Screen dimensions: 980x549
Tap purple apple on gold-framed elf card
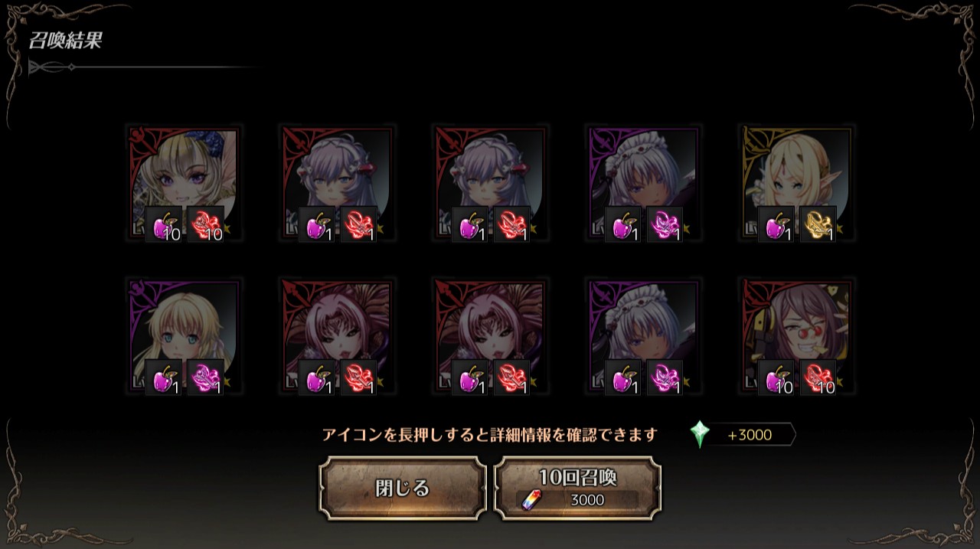click(776, 225)
